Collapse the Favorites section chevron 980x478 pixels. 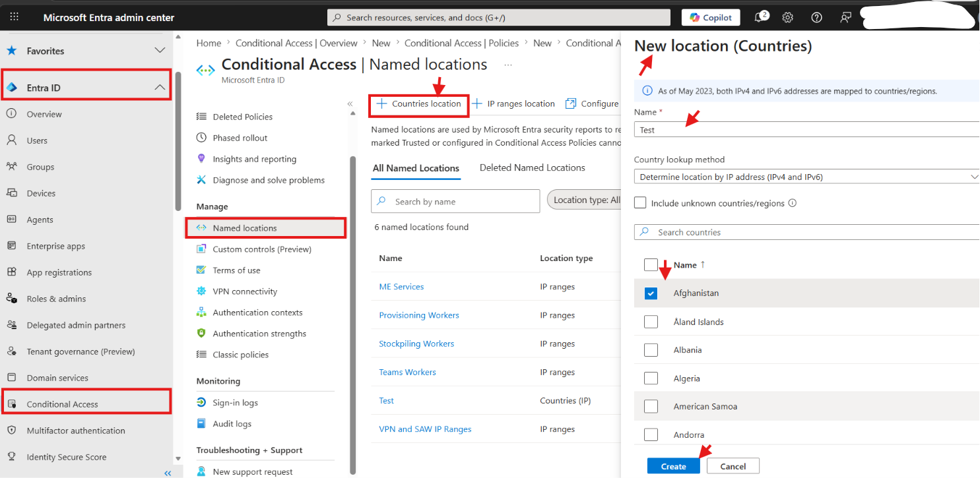[x=160, y=50]
